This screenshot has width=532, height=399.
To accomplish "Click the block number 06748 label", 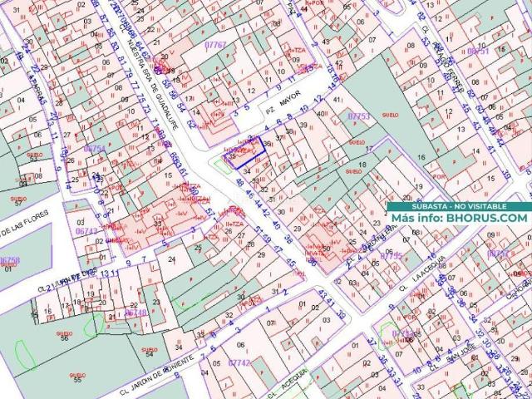I will tap(135, 313).
